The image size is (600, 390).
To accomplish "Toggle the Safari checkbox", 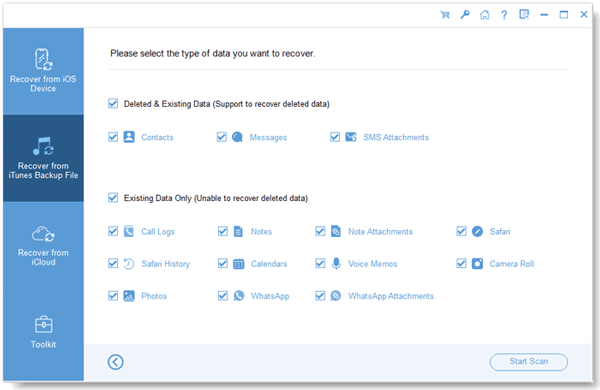I will [x=461, y=231].
